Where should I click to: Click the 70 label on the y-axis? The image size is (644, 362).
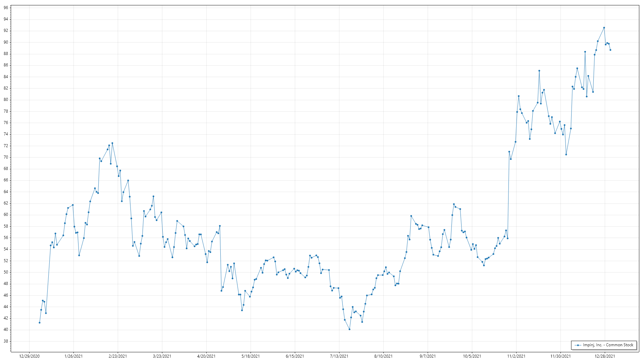point(6,157)
